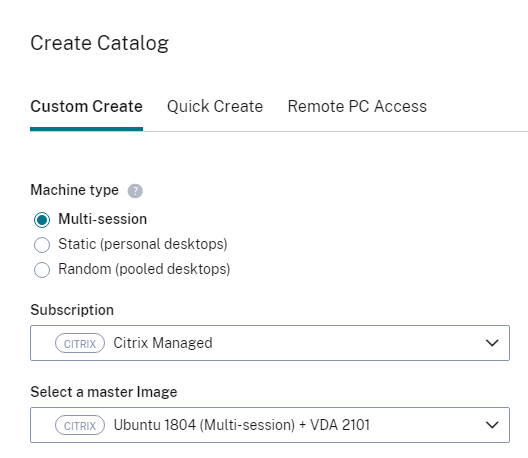Click the Subscription label text
The image size is (528, 458).
(72, 310)
